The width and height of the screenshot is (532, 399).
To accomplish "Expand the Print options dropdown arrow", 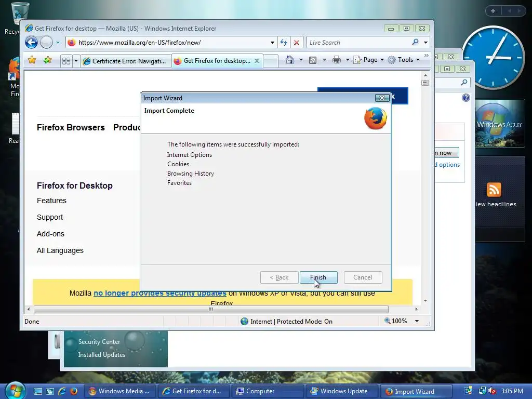I will coord(348,60).
